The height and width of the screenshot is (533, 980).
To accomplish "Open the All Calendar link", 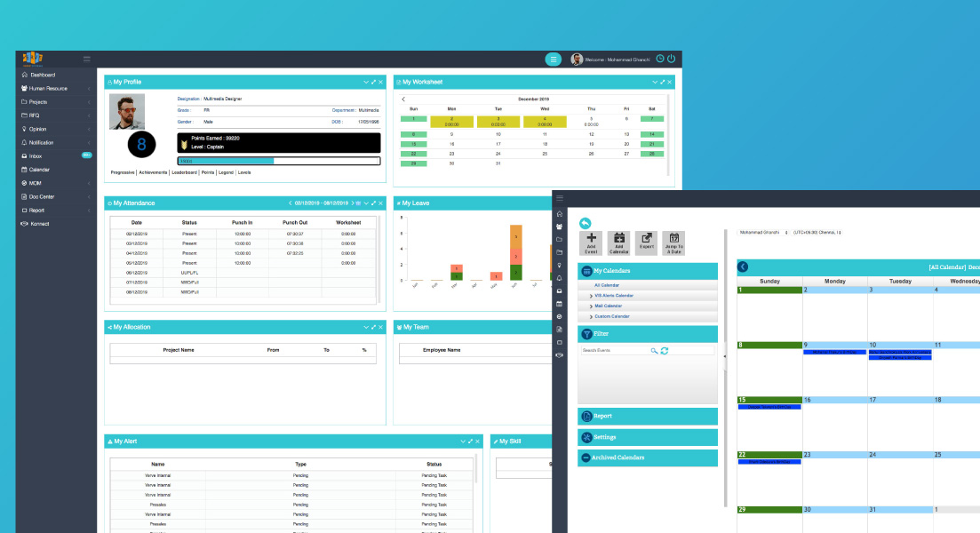I will [x=607, y=285].
